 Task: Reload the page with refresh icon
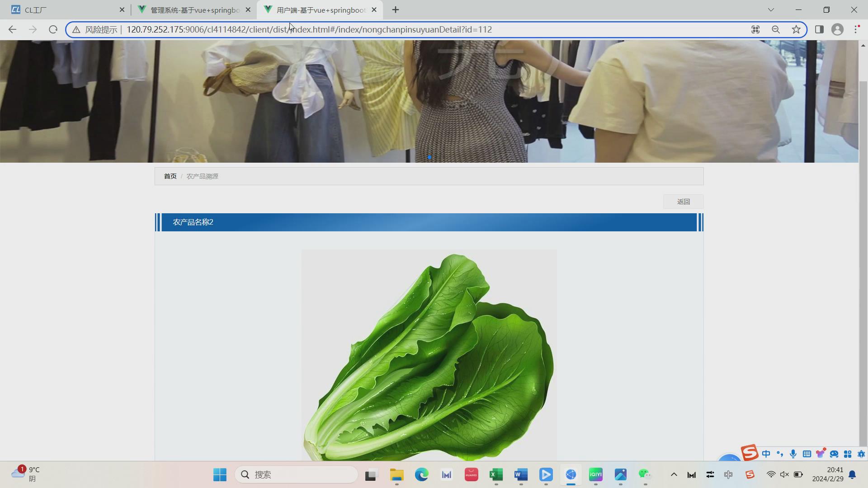pyautogui.click(x=53, y=29)
